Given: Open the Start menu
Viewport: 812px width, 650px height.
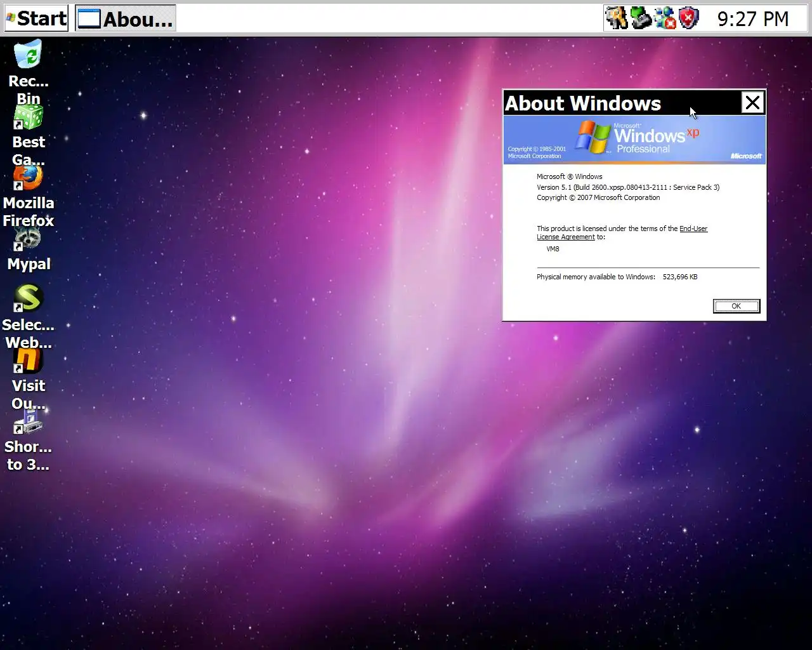Looking at the screenshot, I should tap(36, 18).
